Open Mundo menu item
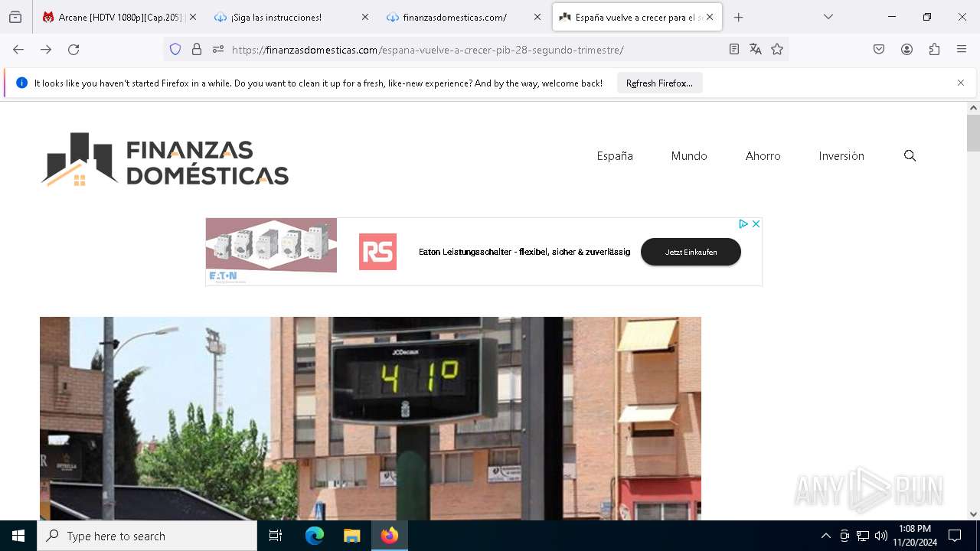This screenshot has width=980, height=551. click(689, 155)
